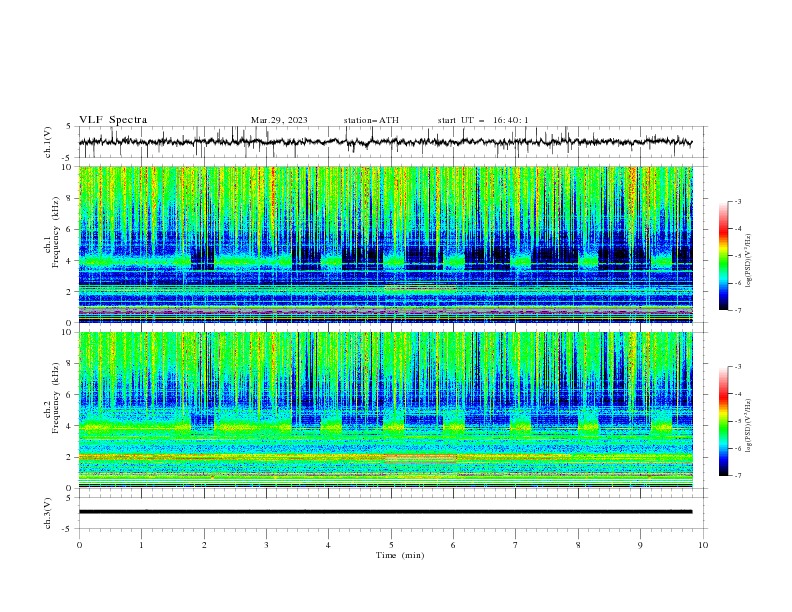Click the time axis tick label '0'
This screenshot has height=612, width=792.
pyautogui.click(x=79, y=545)
